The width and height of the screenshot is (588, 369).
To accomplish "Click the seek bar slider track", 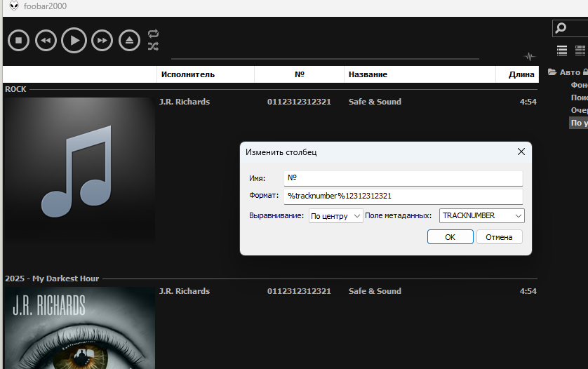I will [x=325, y=59].
